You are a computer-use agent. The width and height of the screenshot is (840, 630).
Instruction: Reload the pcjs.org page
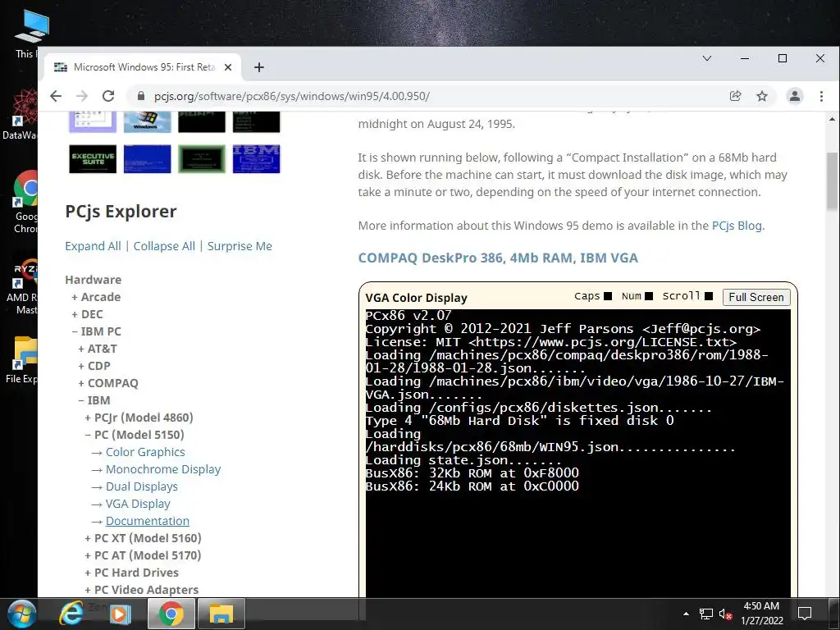(108, 96)
